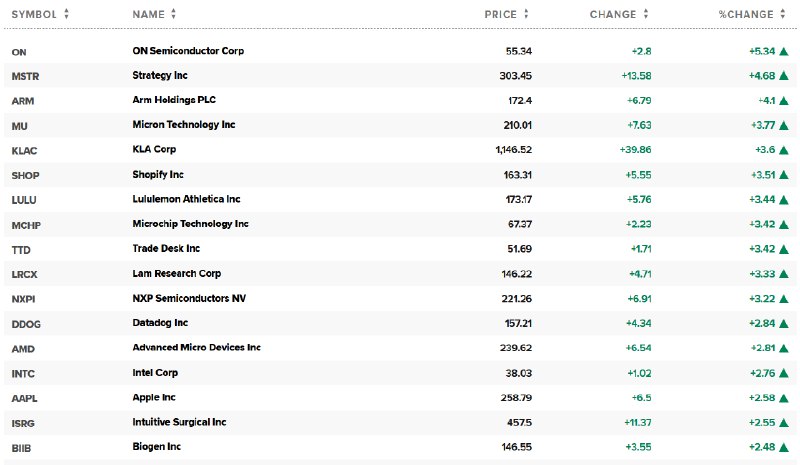This screenshot has width=800, height=465.
Task: Click the CHANGE column header label
Action: coord(613,14)
